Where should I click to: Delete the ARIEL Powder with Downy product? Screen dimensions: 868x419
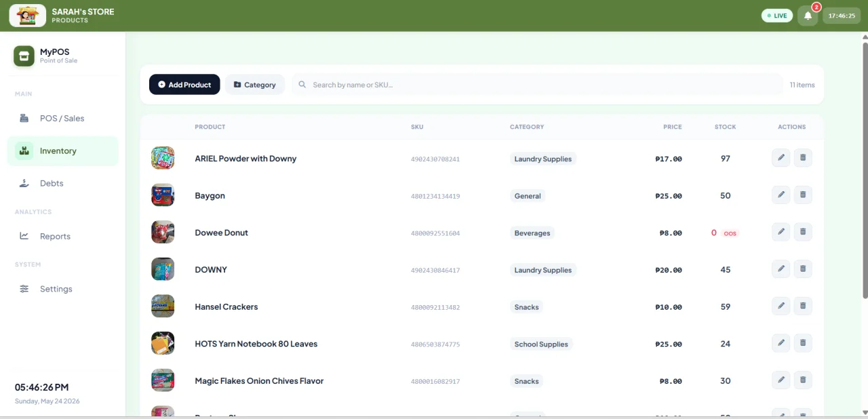point(803,158)
